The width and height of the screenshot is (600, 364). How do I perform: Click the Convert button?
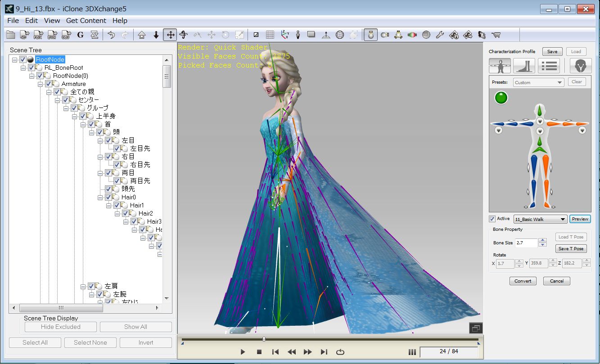[523, 281]
